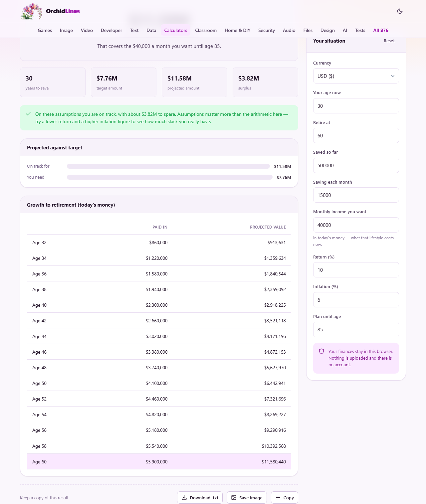
Task: Click the $11.58M projected amount card
Action: point(194,82)
